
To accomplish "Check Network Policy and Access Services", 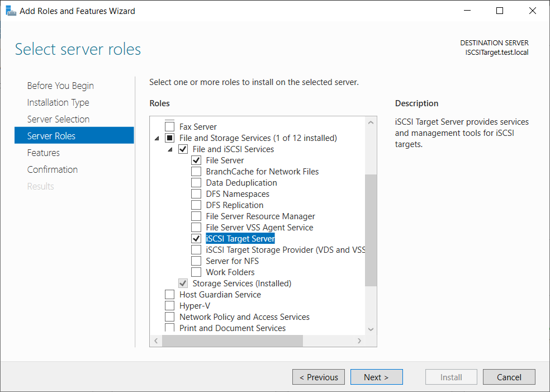I will coord(169,317).
